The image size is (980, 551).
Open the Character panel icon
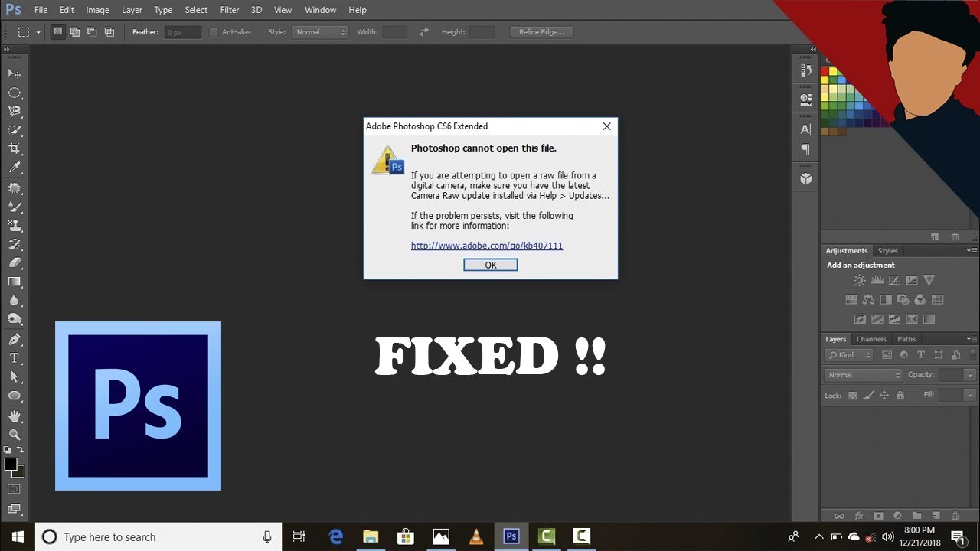click(x=805, y=129)
